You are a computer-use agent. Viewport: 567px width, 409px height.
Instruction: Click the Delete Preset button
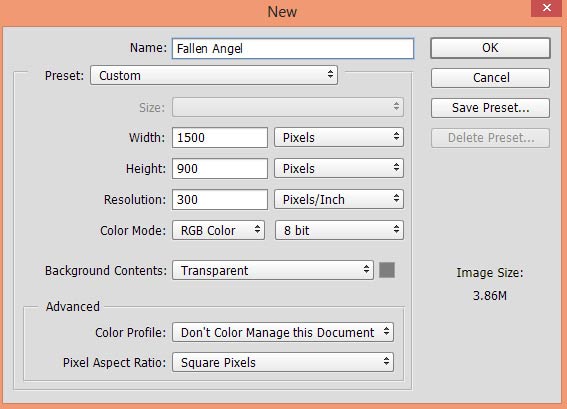click(490, 138)
